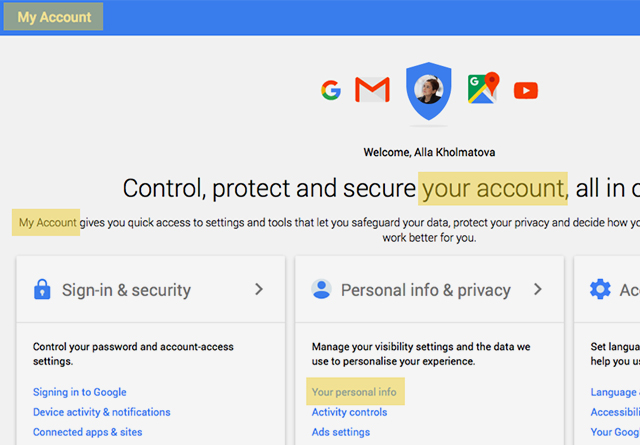This screenshot has width=640, height=445.
Task: Click the Google G logo icon
Action: [x=331, y=91]
